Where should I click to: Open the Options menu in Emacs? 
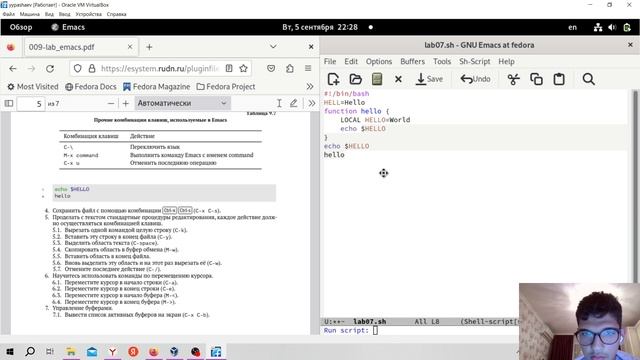tap(379, 61)
